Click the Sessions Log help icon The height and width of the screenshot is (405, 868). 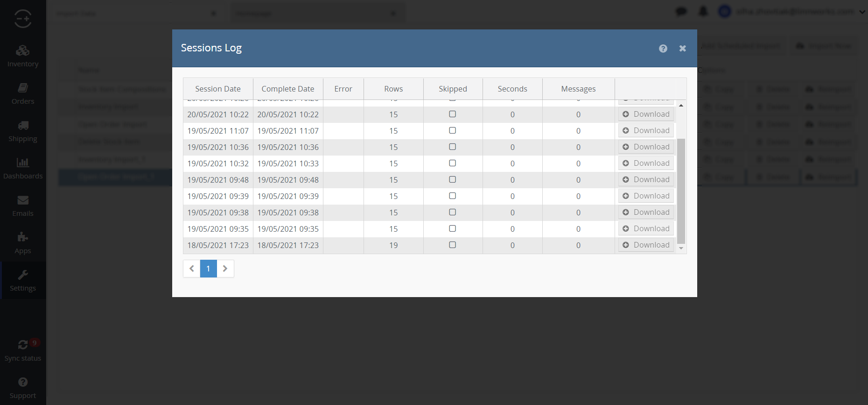pos(663,49)
